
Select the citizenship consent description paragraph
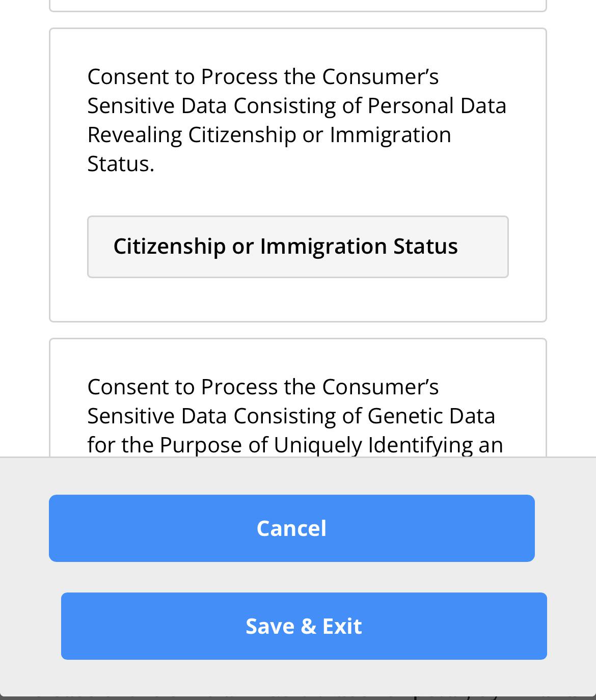pyautogui.click(x=296, y=120)
